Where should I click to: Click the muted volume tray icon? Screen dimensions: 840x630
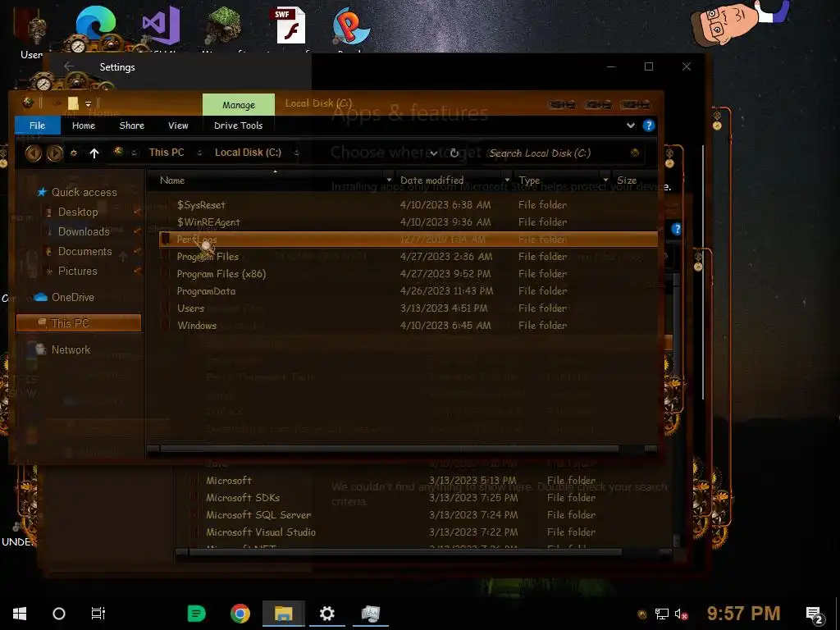point(681,614)
